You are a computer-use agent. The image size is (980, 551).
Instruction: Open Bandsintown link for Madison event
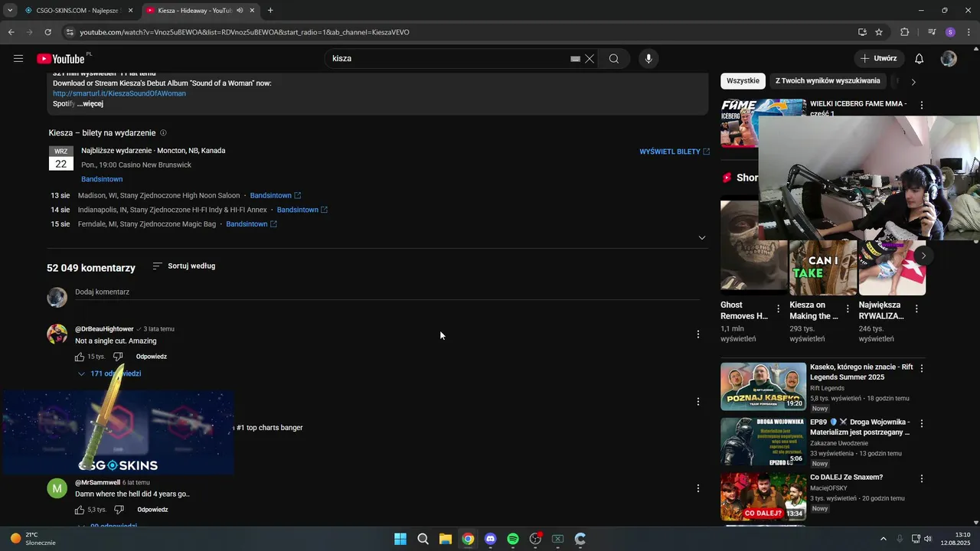coord(275,195)
